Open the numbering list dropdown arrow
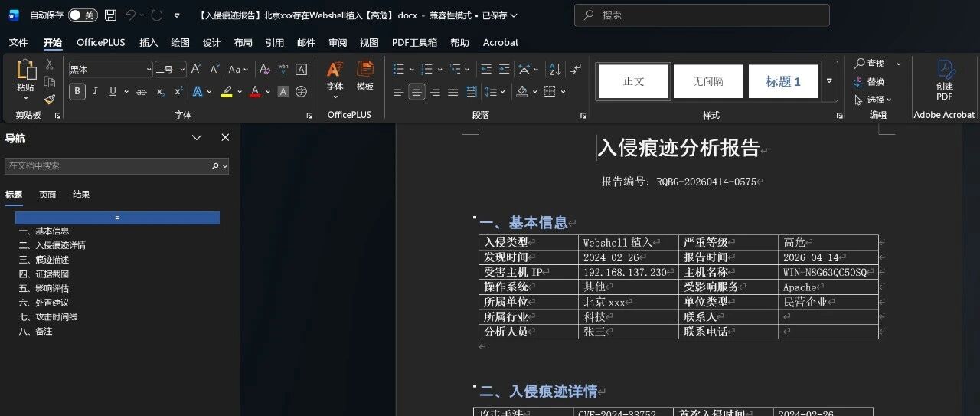This screenshot has height=416, width=980. tap(440, 69)
